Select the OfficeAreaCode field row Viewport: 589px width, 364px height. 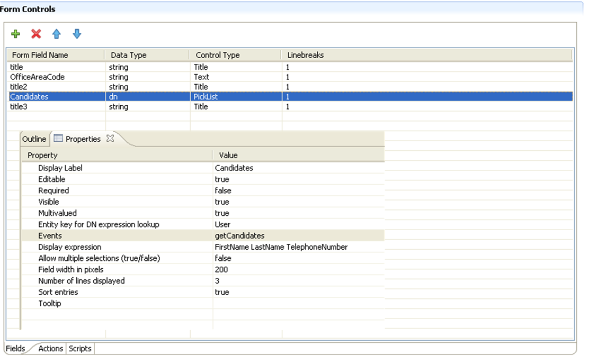(37, 77)
